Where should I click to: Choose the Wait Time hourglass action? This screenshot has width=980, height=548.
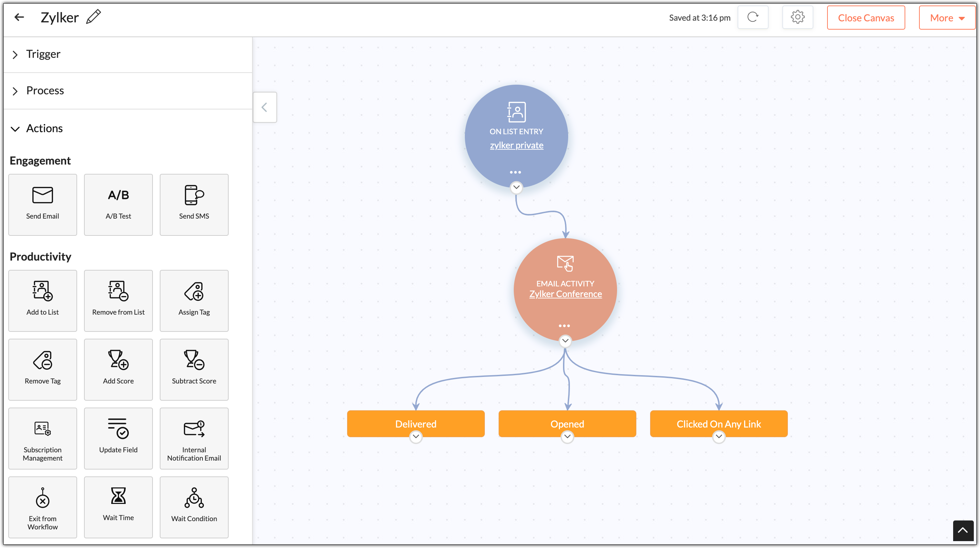(118, 507)
